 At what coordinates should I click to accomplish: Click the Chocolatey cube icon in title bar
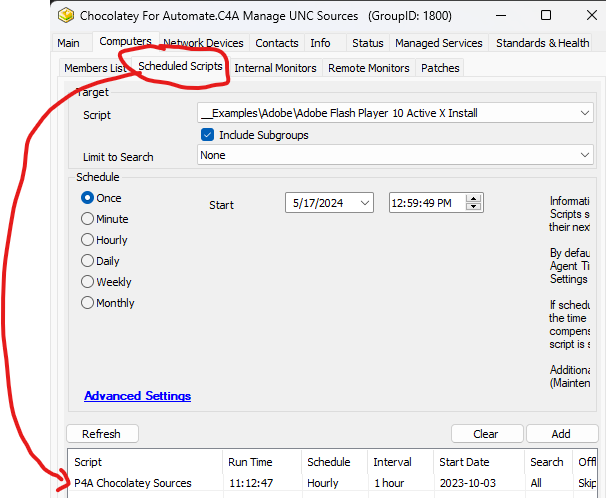(66, 15)
